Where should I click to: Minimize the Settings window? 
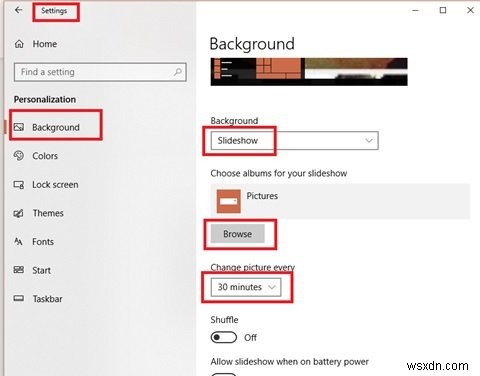[x=415, y=10]
